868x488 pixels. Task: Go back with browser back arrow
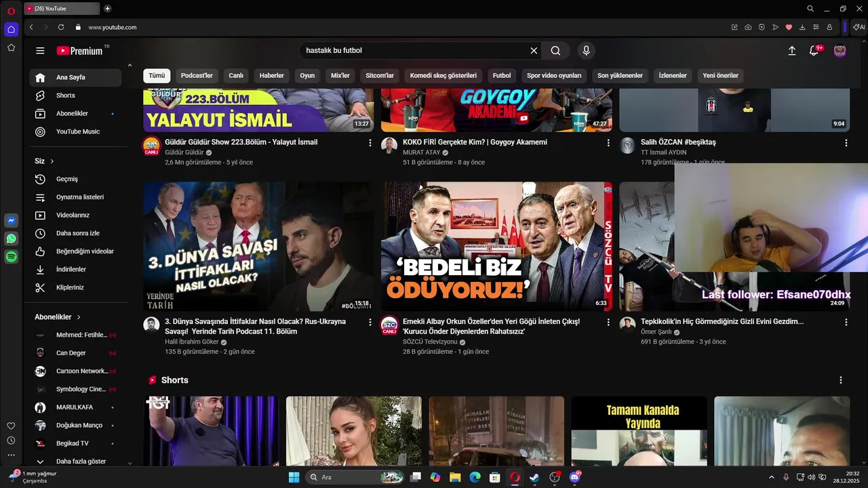[31, 27]
